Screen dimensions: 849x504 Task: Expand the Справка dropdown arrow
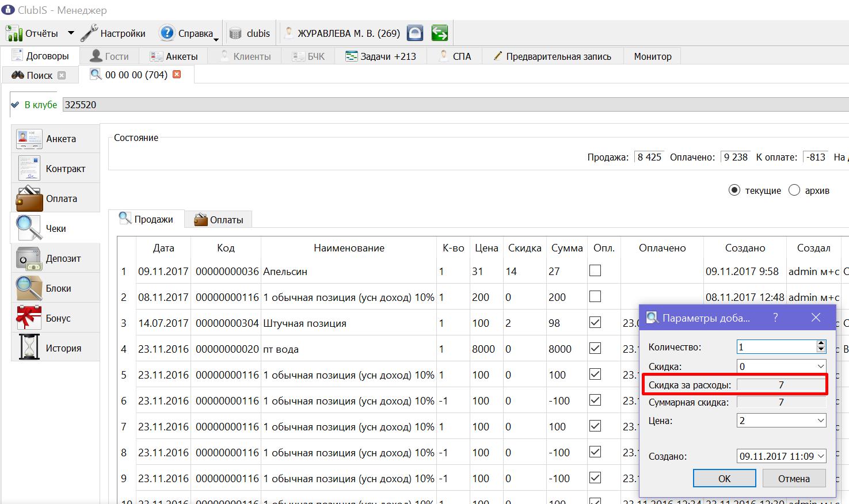pyautogui.click(x=216, y=39)
